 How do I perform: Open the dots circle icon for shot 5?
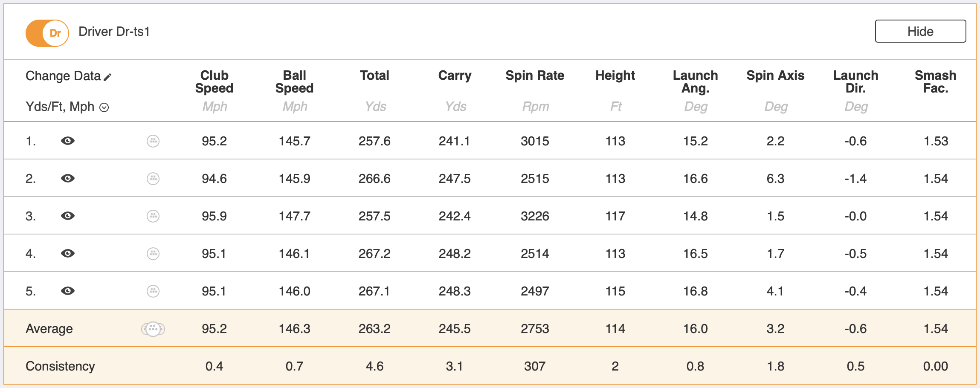coord(153,291)
